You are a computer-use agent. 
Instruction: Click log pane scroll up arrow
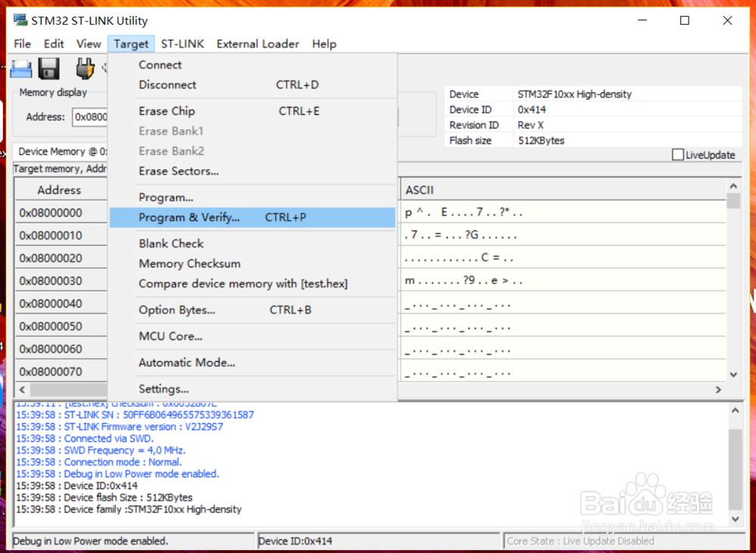735,410
